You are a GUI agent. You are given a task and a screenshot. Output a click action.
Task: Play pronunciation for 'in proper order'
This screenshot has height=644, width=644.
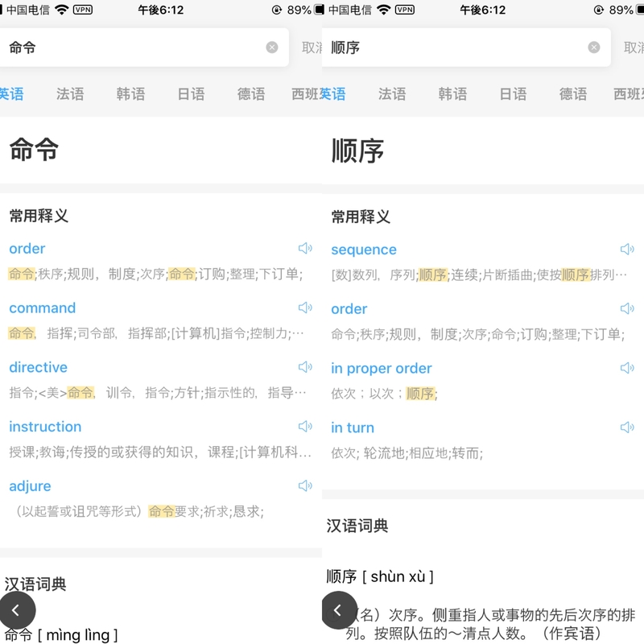click(x=627, y=368)
